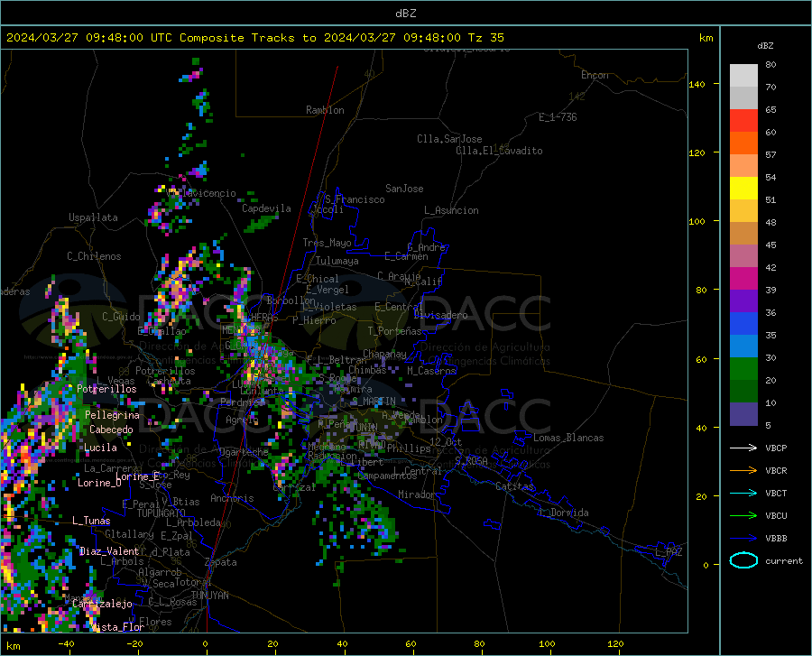Click the green VBCU arrow icon
This screenshot has width=812, height=656.
[743, 516]
